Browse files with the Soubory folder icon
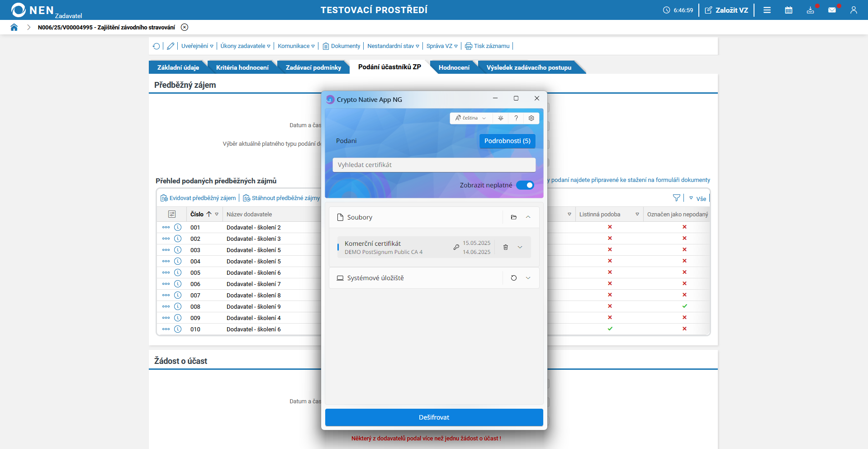 [514, 217]
